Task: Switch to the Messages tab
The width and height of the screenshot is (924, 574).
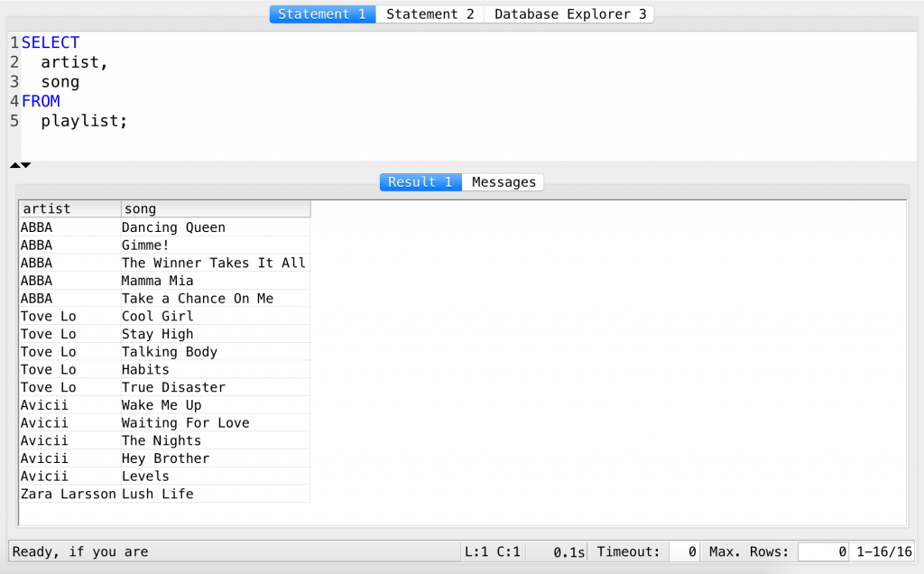Action: (x=503, y=181)
